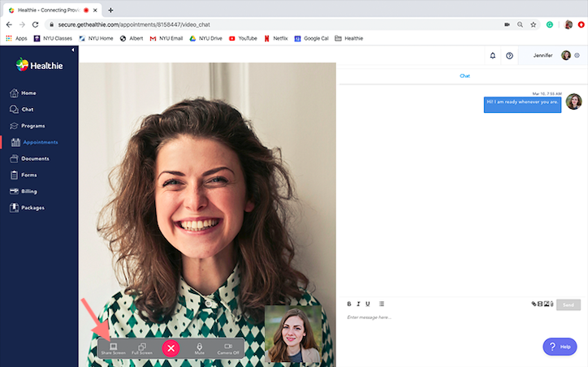Go back in the browser
The height and width of the screenshot is (367, 588).
pos(10,24)
